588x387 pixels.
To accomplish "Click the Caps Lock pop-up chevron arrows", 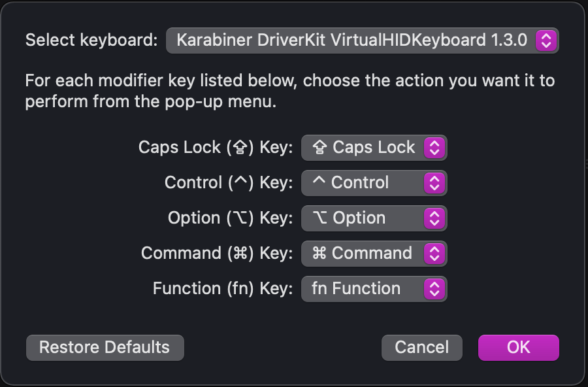I will [x=434, y=148].
